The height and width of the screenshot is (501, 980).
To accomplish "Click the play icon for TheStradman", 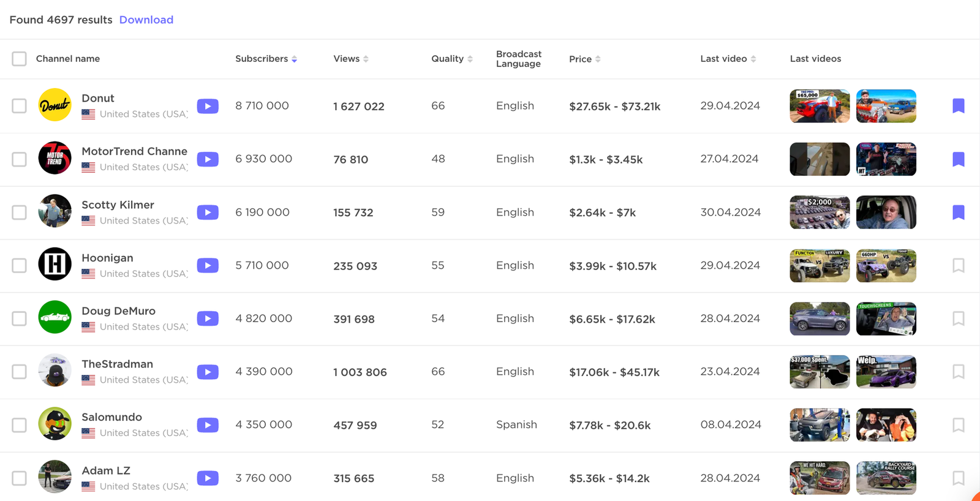I will pyautogui.click(x=208, y=372).
